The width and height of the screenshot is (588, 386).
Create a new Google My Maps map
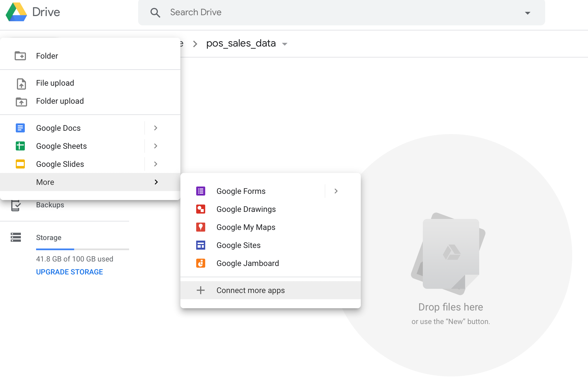click(271, 227)
